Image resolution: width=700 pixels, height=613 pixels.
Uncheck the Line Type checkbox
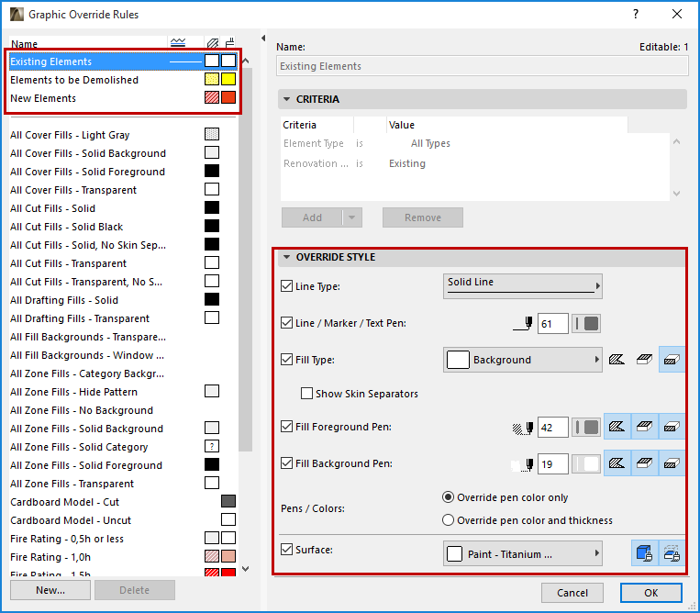(x=286, y=285)
